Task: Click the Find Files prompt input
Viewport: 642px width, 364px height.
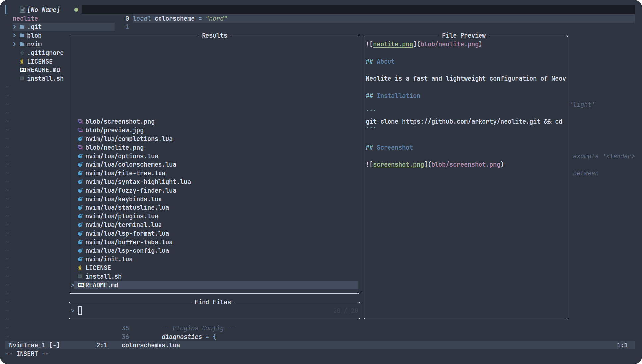Action: pos(199,311)
